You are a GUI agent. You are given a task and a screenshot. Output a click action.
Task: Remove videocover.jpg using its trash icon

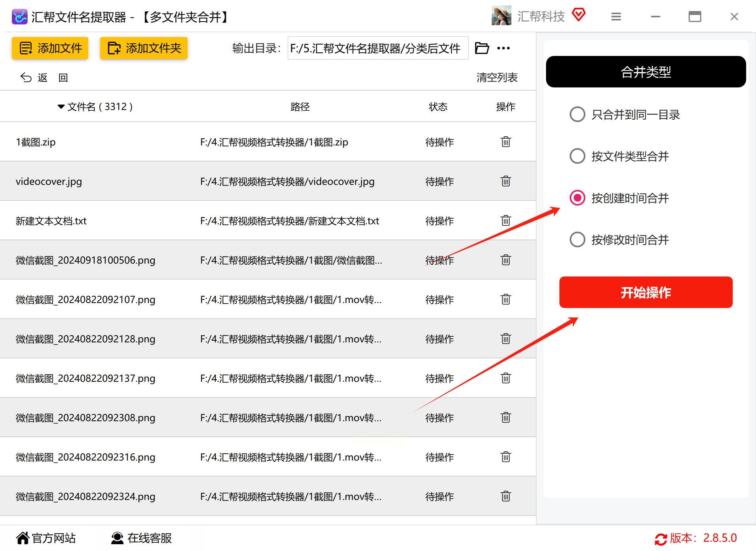pos(506,181)
